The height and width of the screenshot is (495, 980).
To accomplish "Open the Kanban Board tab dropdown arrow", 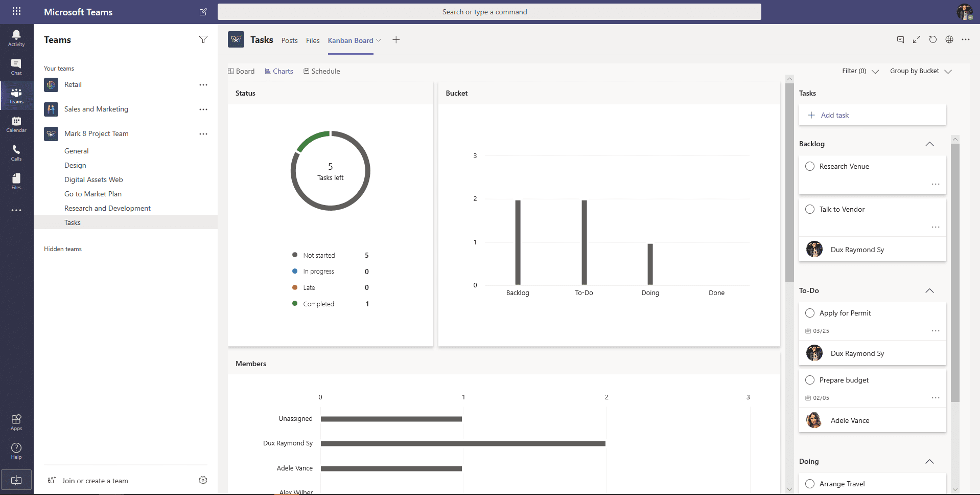I will pyautogui.click(x=379, y=40).
